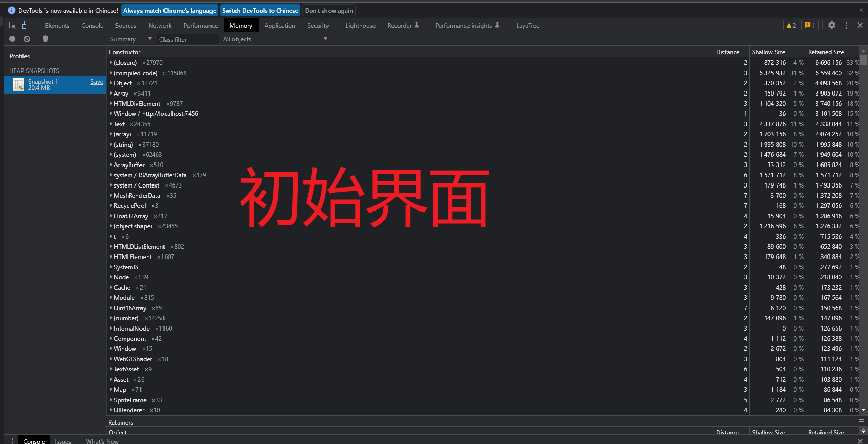Switch to the Elements tab

point(57,25)
